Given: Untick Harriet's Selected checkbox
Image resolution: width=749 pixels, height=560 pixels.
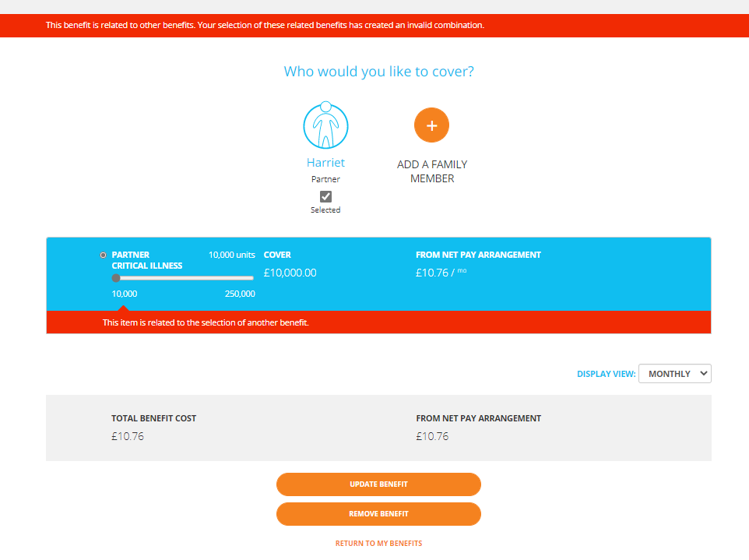Looking at the screenshot, I should point(325,196).
